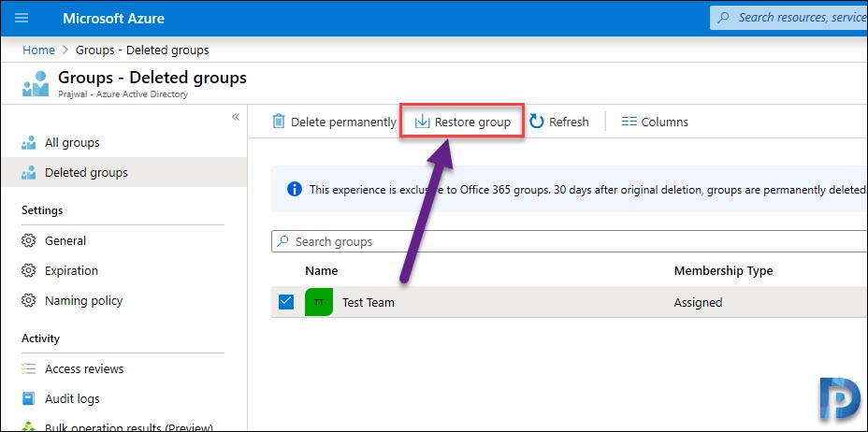Click Delete permanently button
The width and height of the screenshot is (868, 432).
click(x=334, y=122)
